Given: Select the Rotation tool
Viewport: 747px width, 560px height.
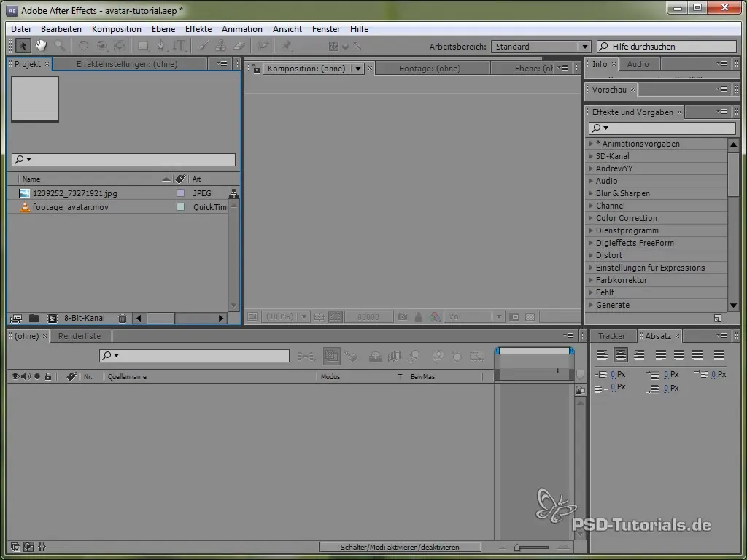Looking at the screenshot, I should 83,46.
